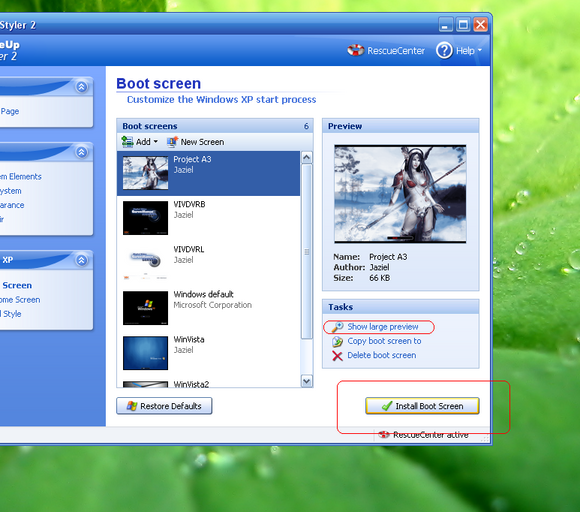Image resolution: width=580 pixels, height=512 pixels.
Task: Open the sidebar link ending in 'ystem'
Action: click(11, 191)
